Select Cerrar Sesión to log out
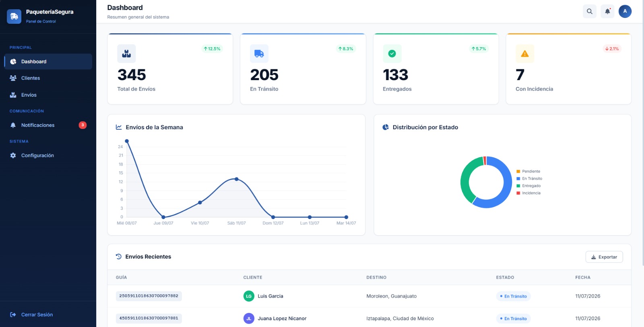 coord(48,315)
